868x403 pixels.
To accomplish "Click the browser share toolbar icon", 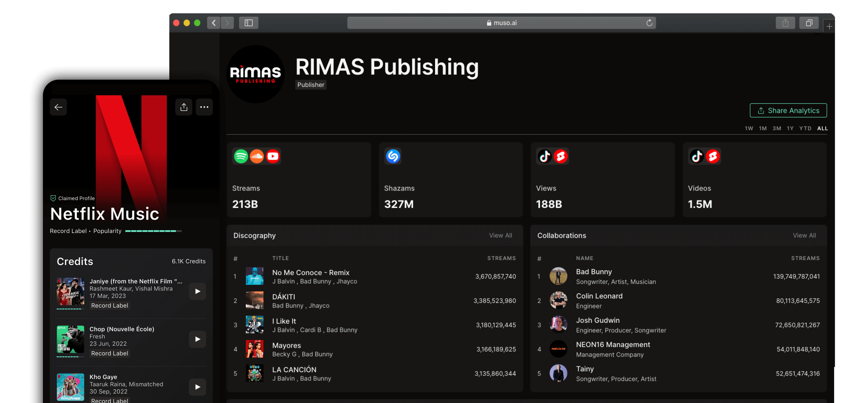I will [x=786, y=23].
